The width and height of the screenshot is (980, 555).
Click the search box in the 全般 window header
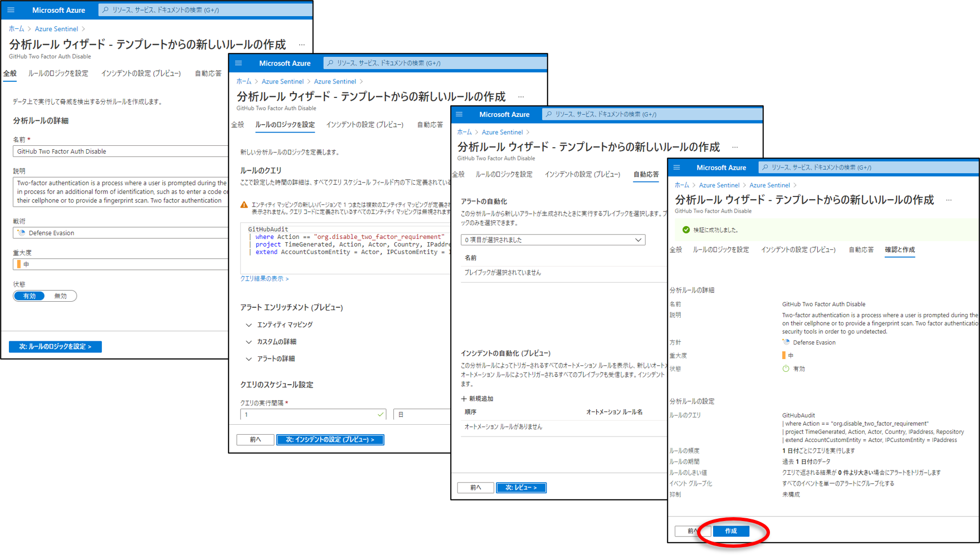205,10
